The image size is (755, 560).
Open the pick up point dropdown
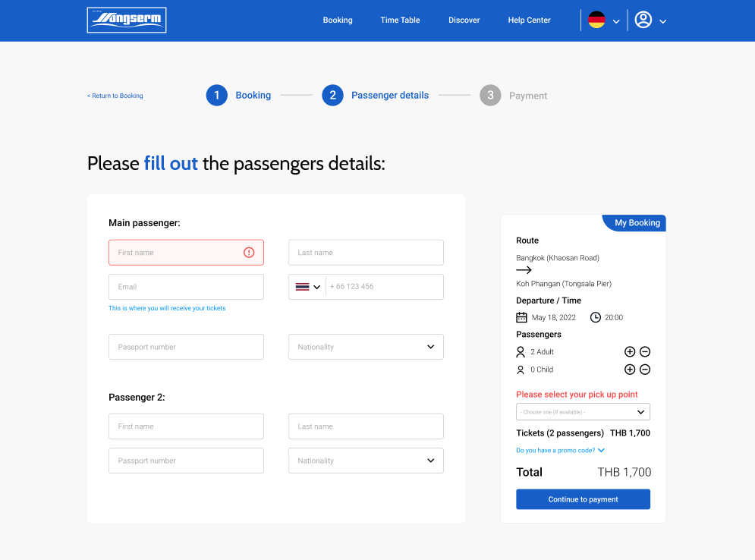[583, 412]
